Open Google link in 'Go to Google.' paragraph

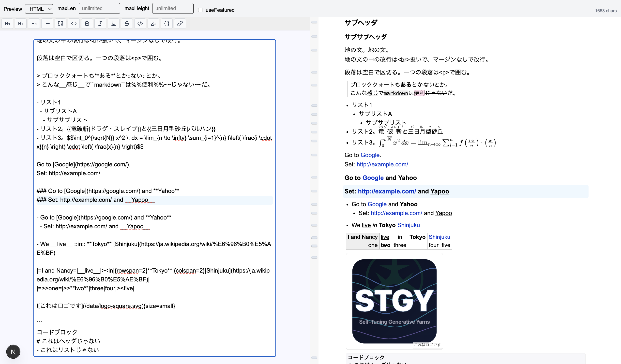370,155
